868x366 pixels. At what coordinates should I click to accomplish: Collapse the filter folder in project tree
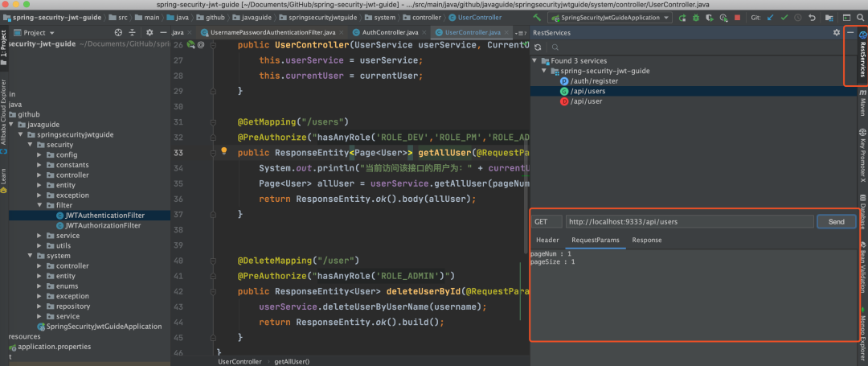point(39,205)
